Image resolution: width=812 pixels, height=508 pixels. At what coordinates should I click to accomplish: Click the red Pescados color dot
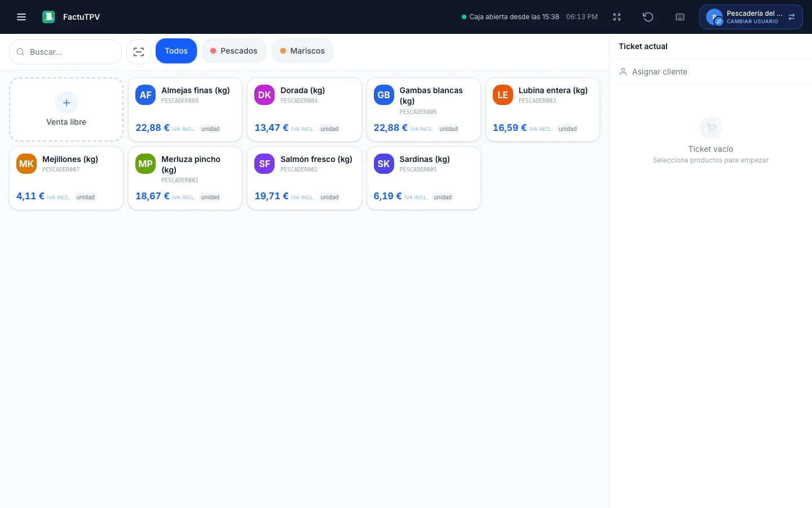[x=213, y=51]
